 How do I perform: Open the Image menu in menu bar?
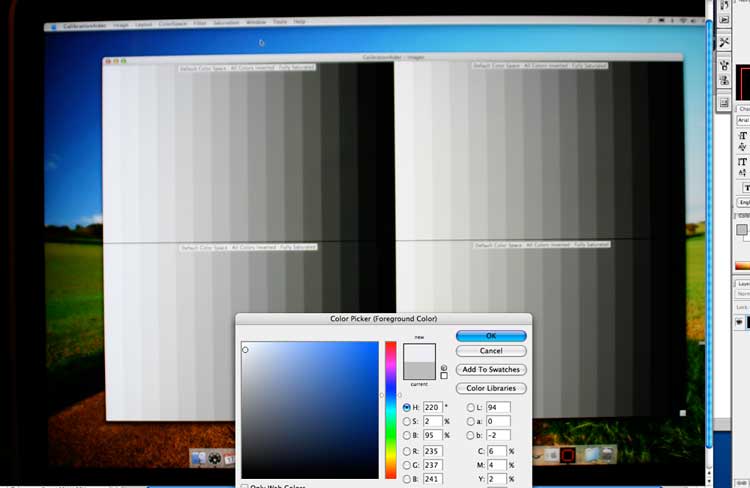coord(121,25)
